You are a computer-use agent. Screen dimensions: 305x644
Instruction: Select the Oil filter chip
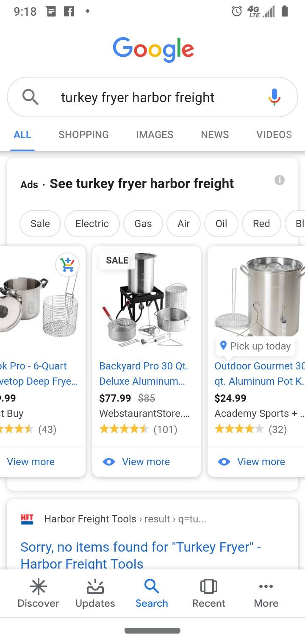[221, 224]
